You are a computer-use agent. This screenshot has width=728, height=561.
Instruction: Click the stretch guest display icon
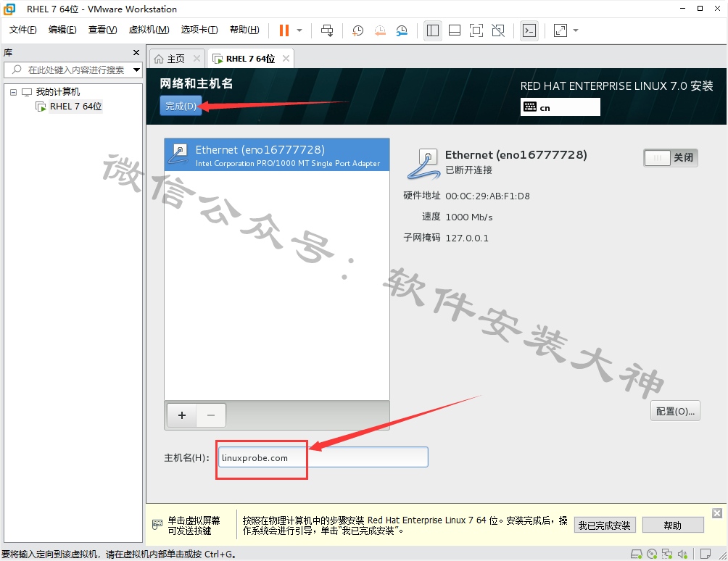click(561, 30)
